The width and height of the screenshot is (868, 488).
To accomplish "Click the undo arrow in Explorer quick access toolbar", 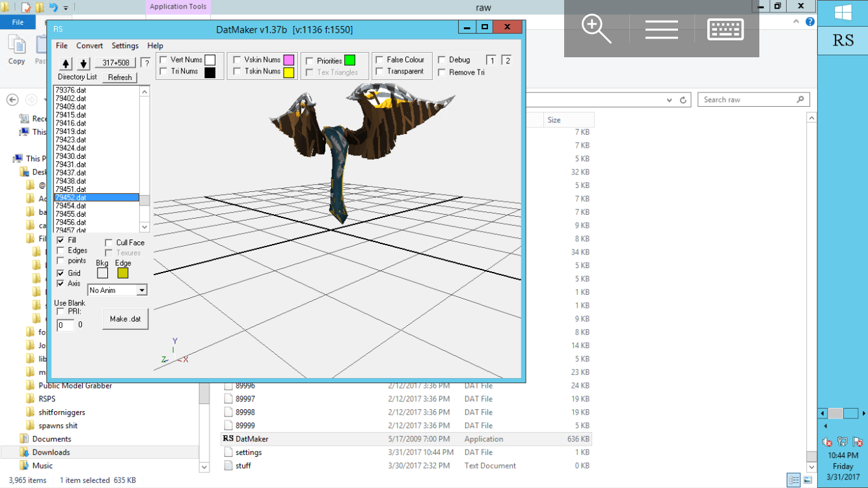I will (53, 8).
